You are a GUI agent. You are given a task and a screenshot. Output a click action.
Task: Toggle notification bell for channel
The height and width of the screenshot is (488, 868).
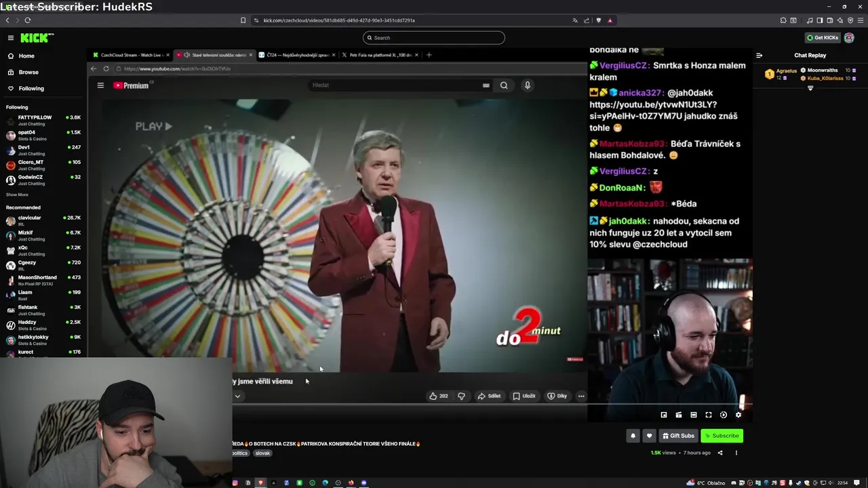(633, 436)
